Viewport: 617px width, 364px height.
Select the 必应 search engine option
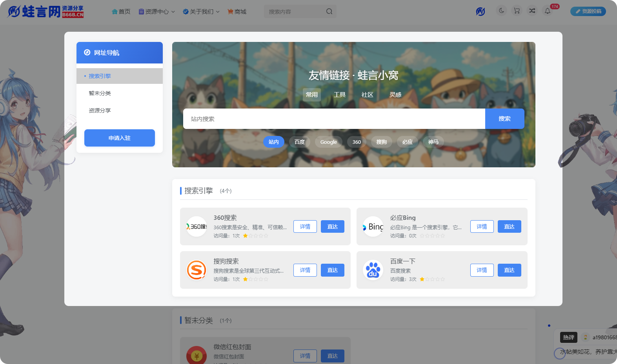point(408,142)
